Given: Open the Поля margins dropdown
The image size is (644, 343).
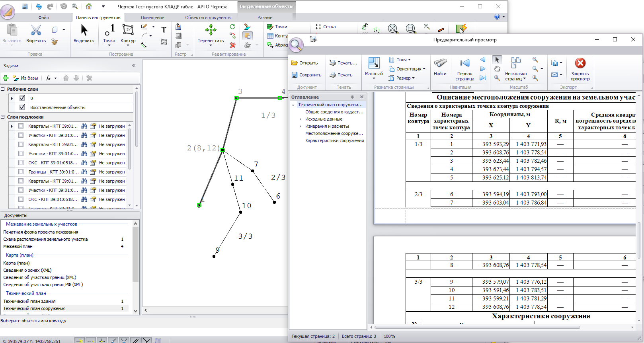Looking at the screenshot, I should (400, 60).
